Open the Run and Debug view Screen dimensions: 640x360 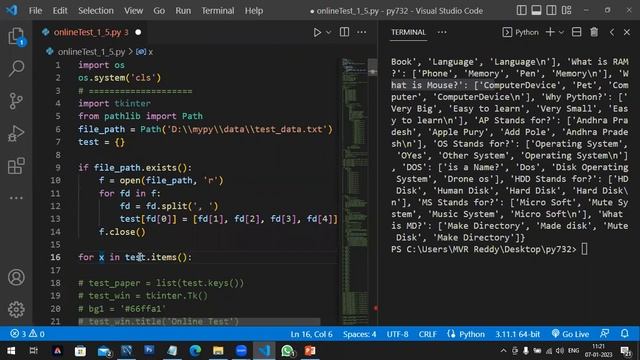(16, 133)
